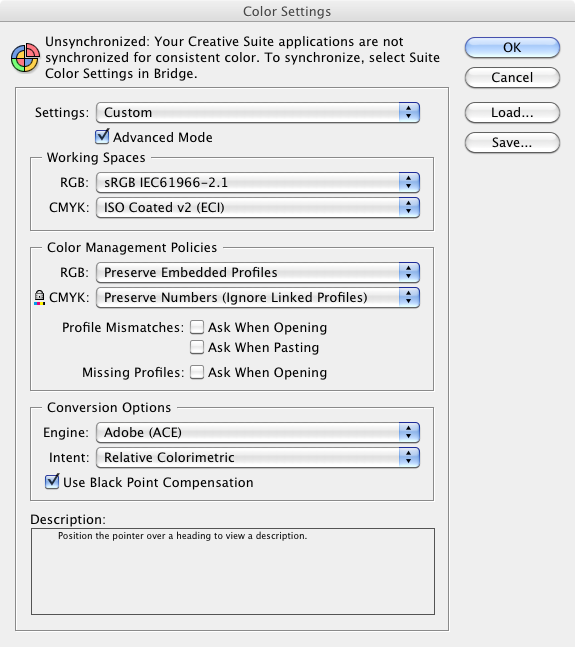Open the RGB policy Preserve Embedded Profiles dropdown

(x=258, y=273)
